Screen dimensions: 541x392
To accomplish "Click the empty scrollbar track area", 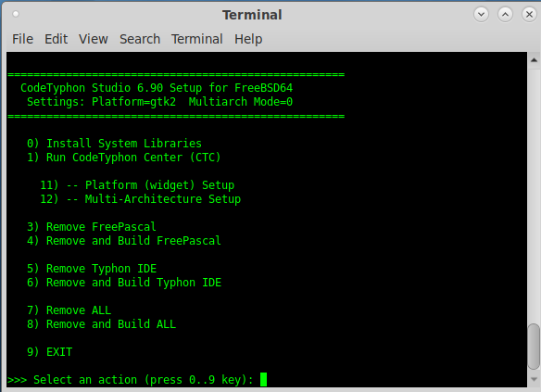I will click(534, 195).
